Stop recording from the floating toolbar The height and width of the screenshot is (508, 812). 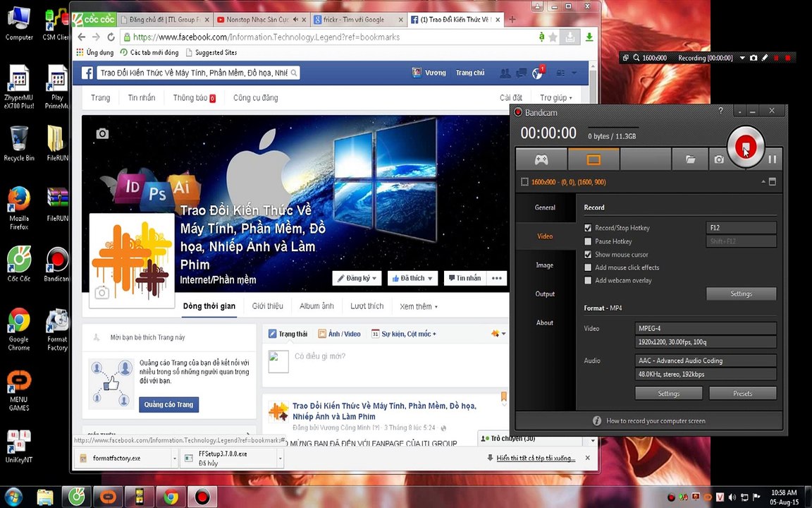pyautogui.click(x=788, y=58)
